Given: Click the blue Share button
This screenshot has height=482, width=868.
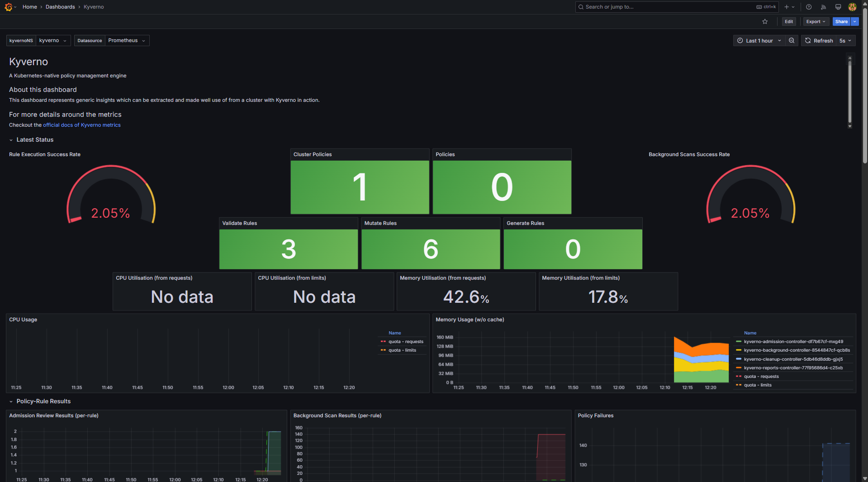Looking at the screenshot, I should [x=841, y=22].
